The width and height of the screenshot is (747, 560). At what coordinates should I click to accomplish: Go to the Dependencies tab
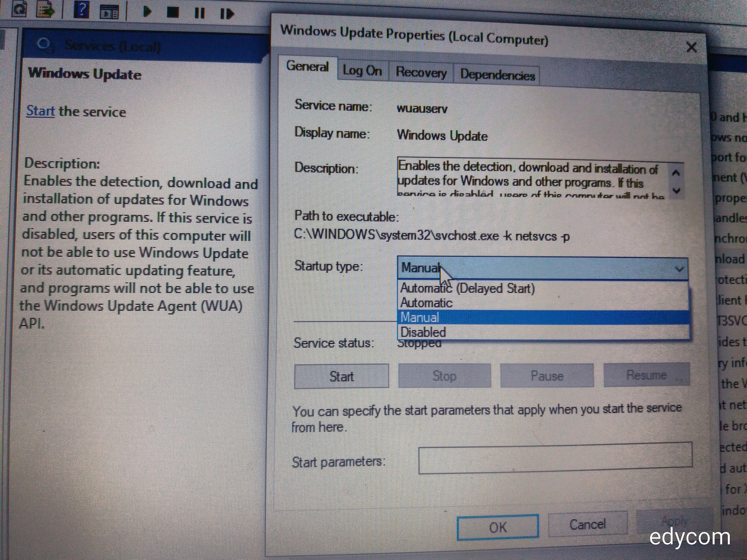coord(497,75)
